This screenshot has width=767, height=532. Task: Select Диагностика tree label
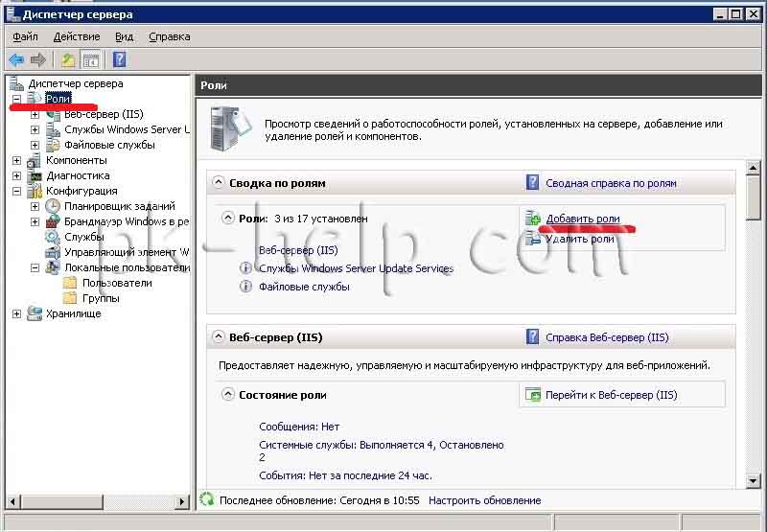click(79, 175)
